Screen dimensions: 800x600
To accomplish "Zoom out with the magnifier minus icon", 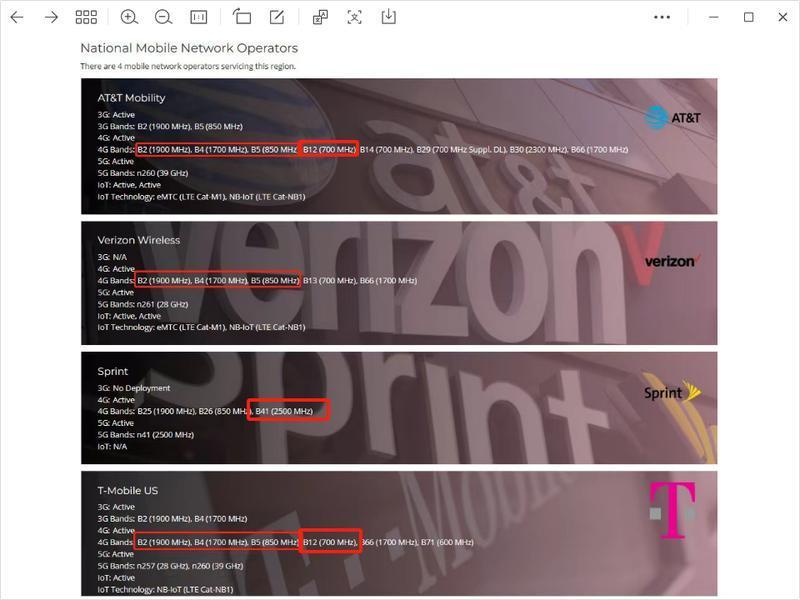I will click(163, 17).
